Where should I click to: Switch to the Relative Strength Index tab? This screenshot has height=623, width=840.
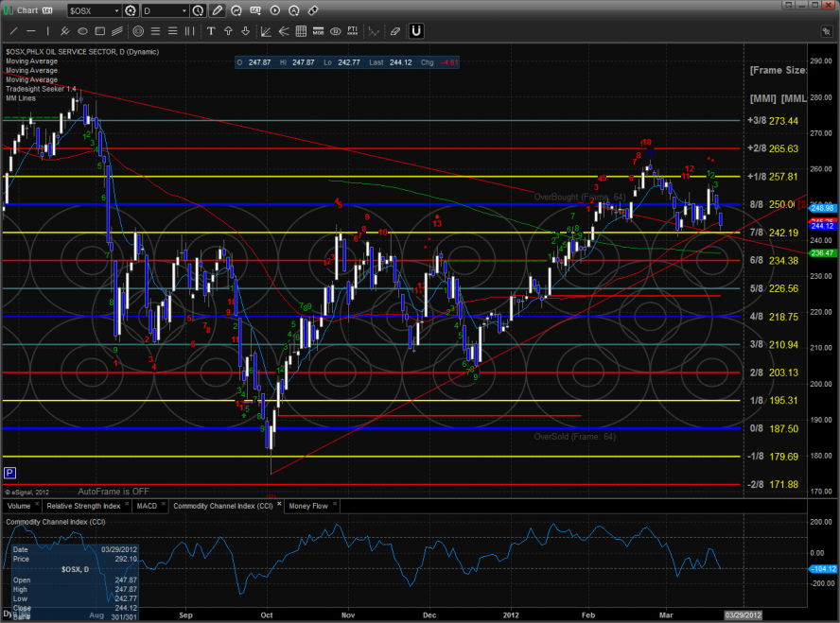[85, 506]
